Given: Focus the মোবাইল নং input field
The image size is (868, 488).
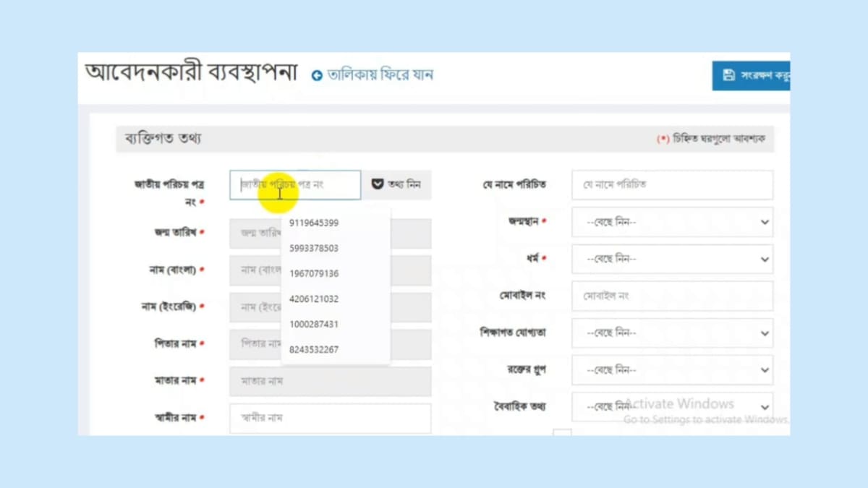Looking at the screenshot, I should point(671,296).
